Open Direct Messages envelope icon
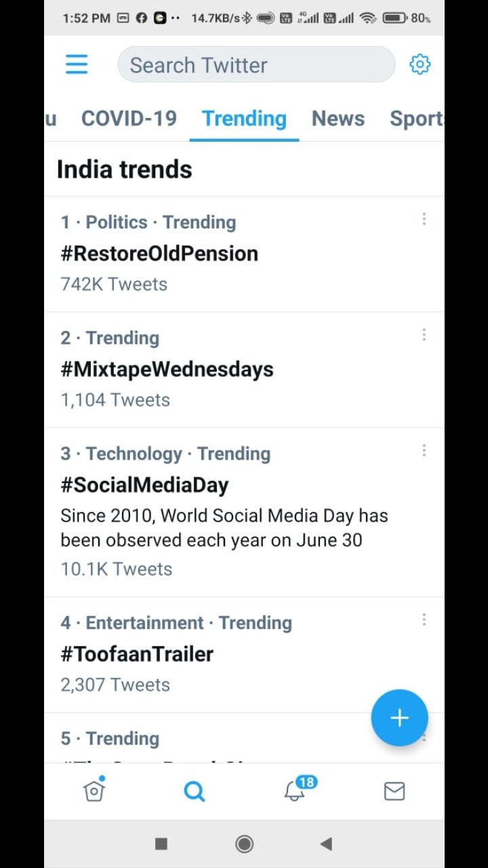This screenshot has height=868, width=488. click(x=394, y=791)
